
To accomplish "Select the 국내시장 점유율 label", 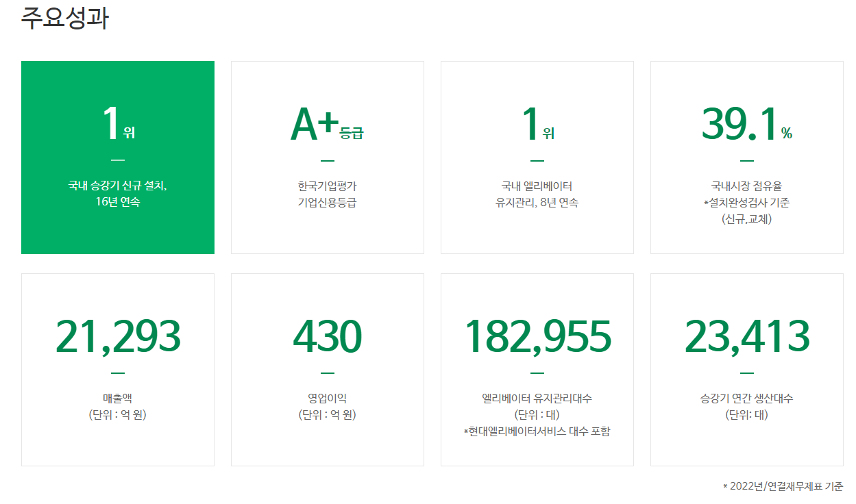I will 747,184.
